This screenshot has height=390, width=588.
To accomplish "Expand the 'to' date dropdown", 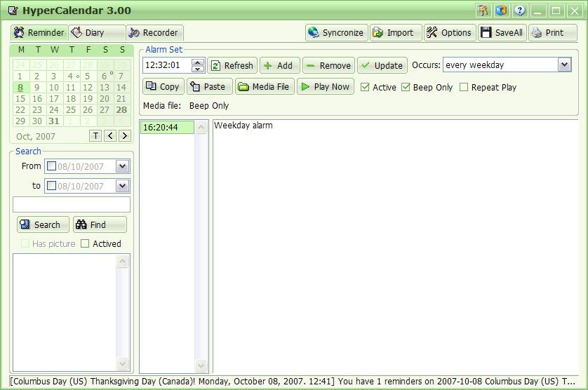I will 123,186.
